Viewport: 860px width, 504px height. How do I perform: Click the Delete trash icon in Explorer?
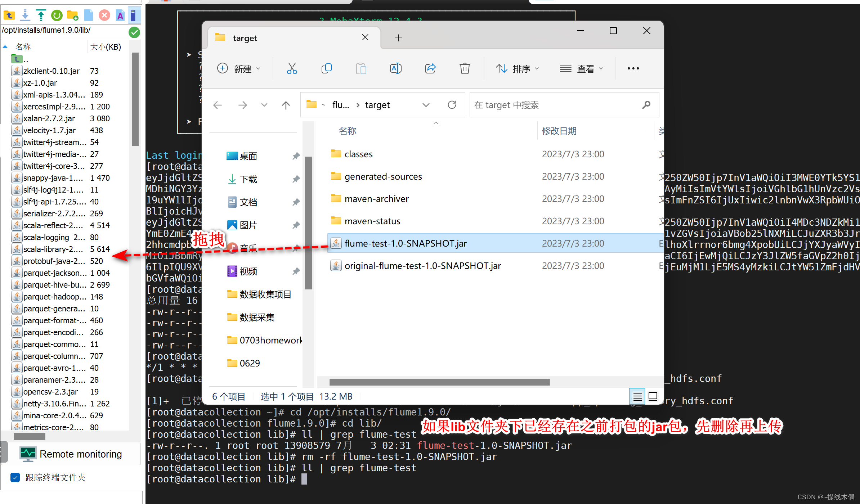coord(465,68)
